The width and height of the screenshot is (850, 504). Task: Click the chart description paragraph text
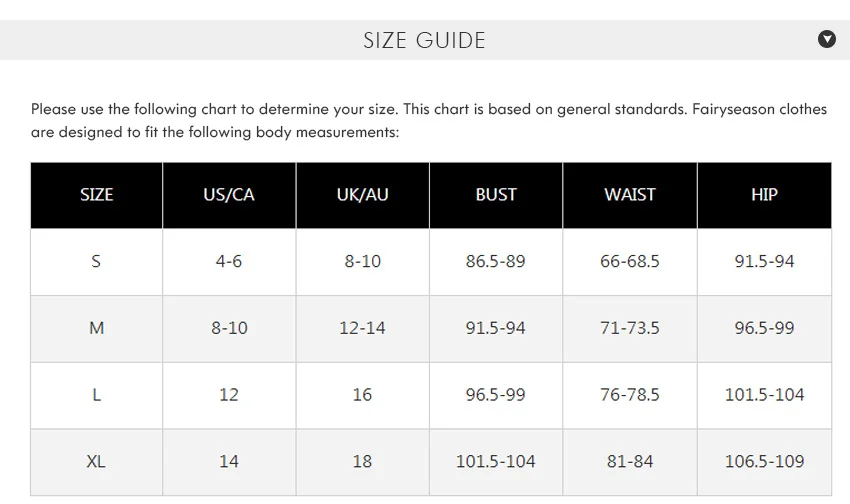click(429, 120)
